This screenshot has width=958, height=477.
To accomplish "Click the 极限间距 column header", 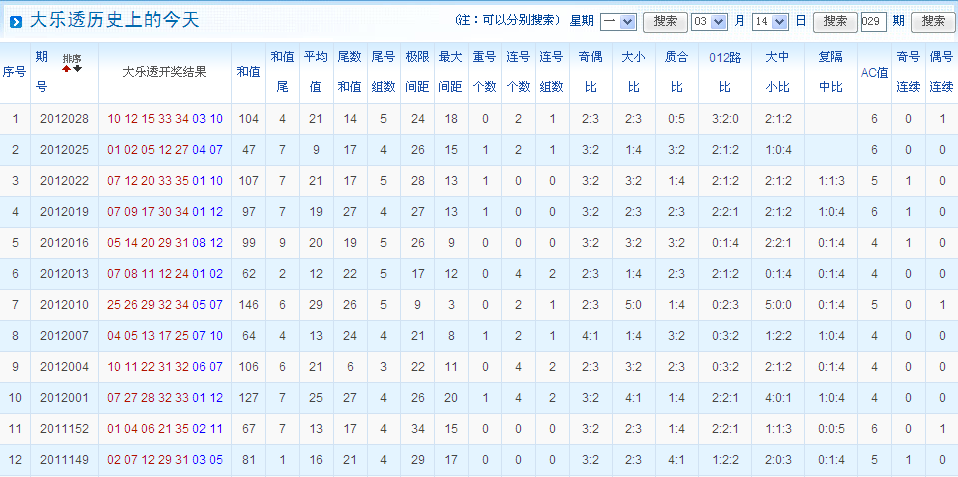I will 417,72.
